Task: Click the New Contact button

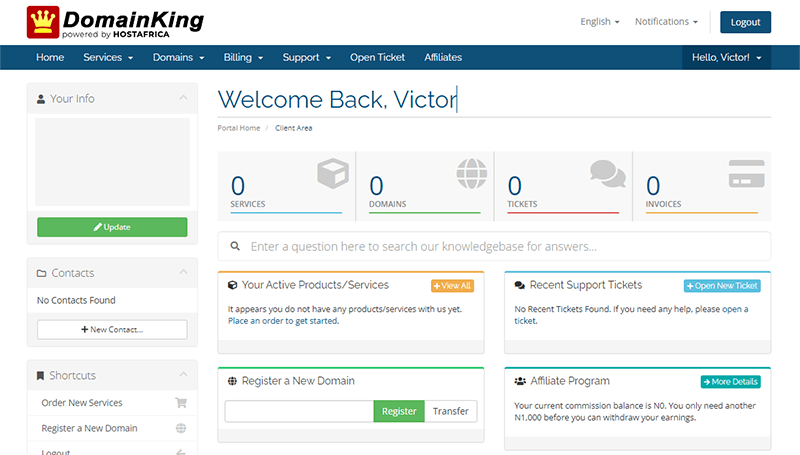Action: (112, 330)
